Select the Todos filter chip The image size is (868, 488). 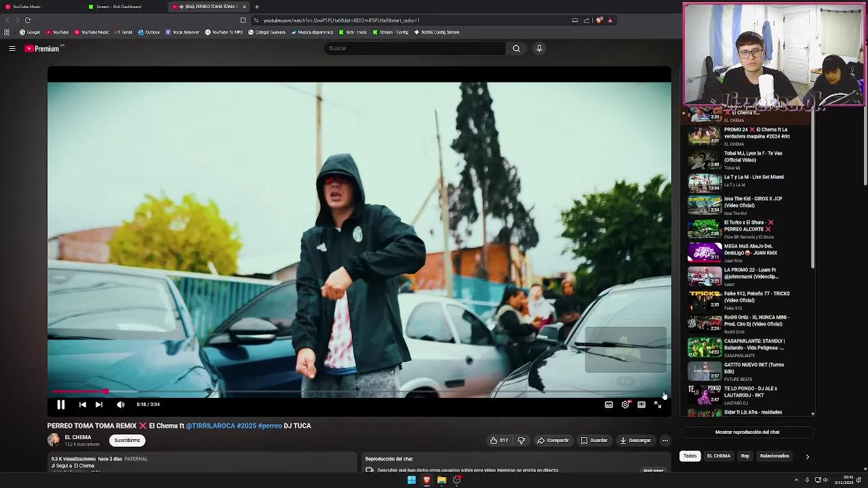tap(690, 456)
